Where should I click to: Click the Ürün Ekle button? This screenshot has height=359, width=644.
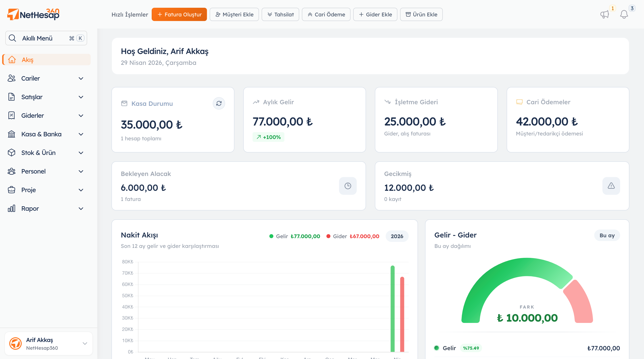[x=422, y=15]
